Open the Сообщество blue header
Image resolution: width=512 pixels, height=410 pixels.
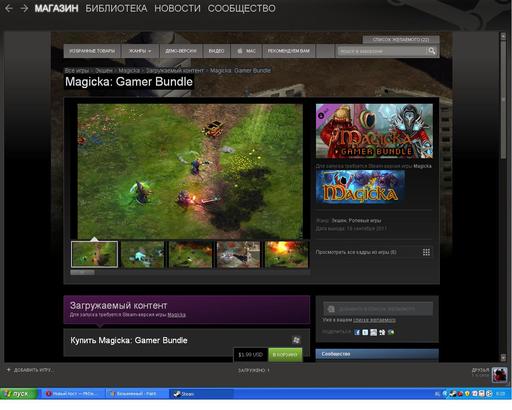(x=377, y=354)
